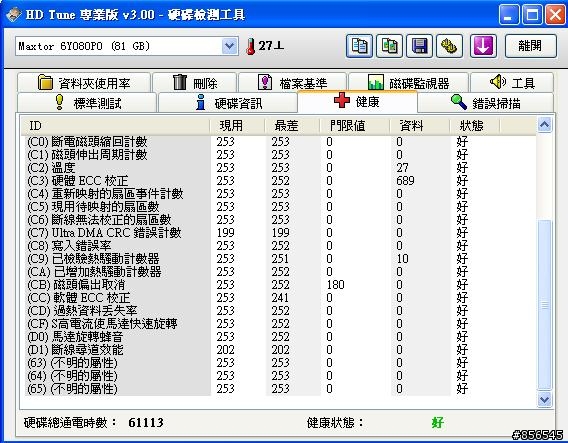Click the copy screenshot to clipboard icon
568x443 pixels.
click(x=389, y=46)
